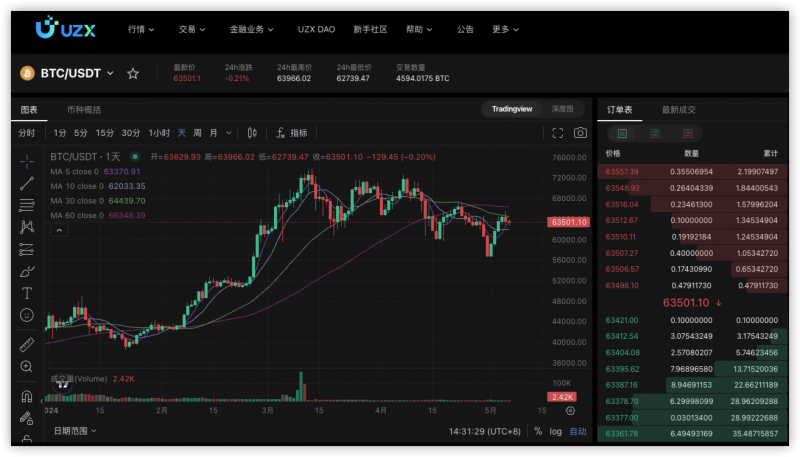
Task: Toggle auto scale (自动) on price axis
Action: (578, 431)
